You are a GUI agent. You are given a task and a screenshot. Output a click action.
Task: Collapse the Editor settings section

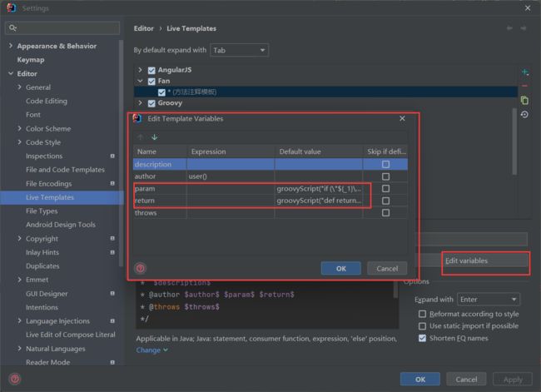11,73
